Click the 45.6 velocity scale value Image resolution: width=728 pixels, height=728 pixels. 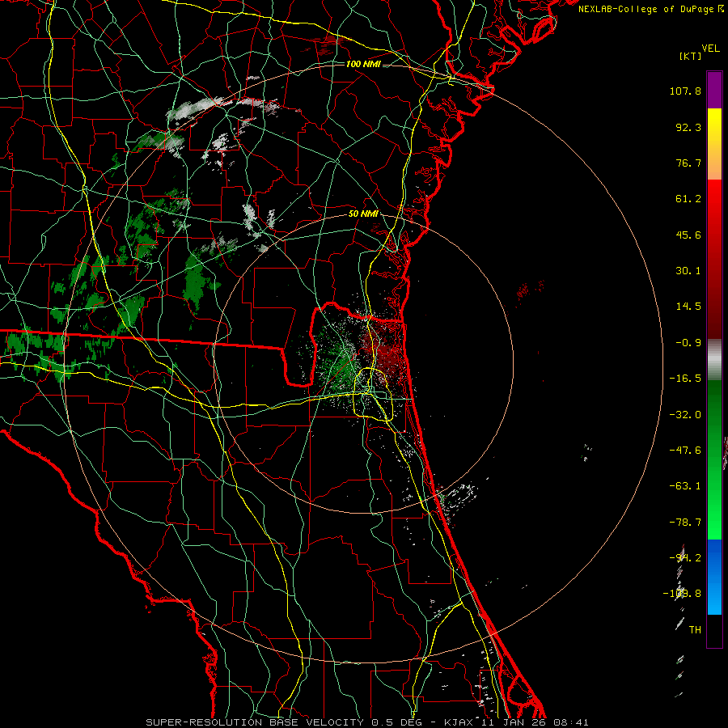(x=688, y=235)
